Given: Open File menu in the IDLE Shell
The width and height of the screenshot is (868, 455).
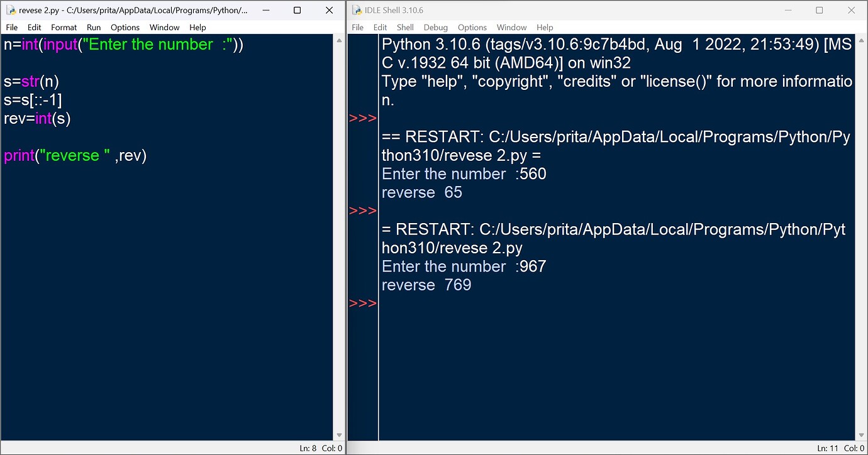Looking at the screenshot, I should 358,28.
